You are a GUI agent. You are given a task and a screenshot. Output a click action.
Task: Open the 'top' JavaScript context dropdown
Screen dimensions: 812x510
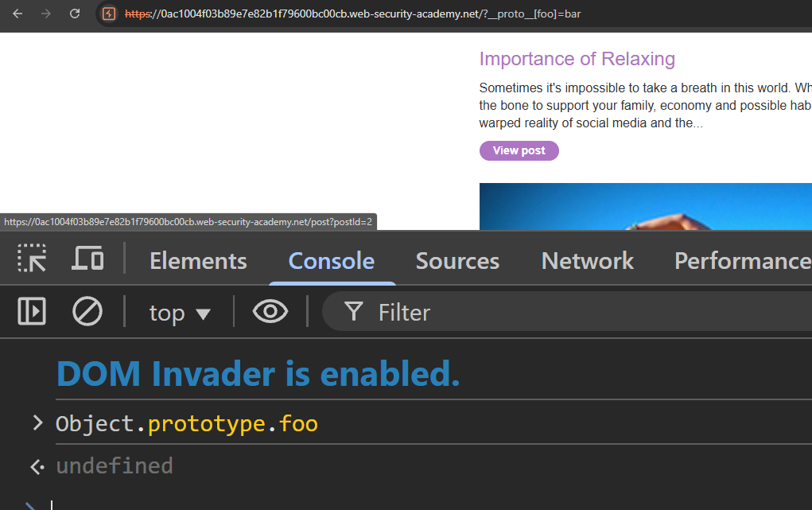point(180,313)
